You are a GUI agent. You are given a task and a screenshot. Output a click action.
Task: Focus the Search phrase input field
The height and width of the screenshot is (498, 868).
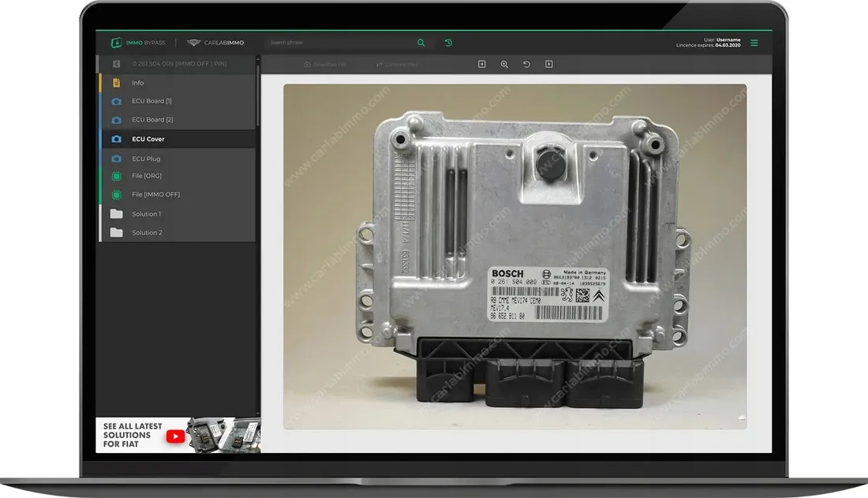point(340,43)
